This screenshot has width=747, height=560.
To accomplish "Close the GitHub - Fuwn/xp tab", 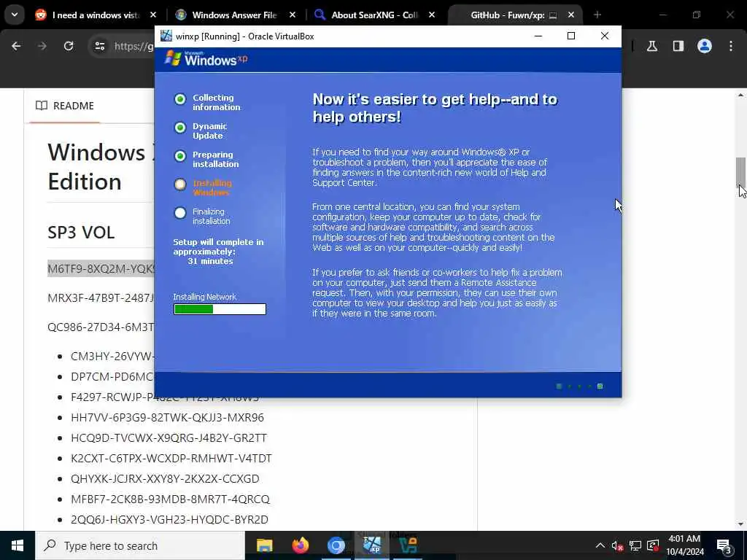I will [570, 15].
